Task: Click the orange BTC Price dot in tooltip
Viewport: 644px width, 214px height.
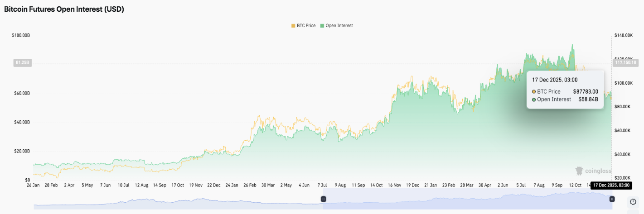Action: (534, 92)
